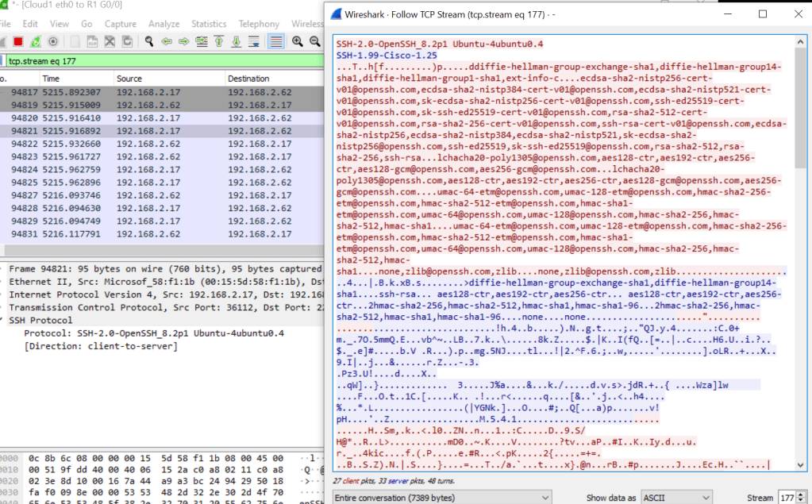
Task: Open the Entire conversation dropdown
Action: point(441,497)
